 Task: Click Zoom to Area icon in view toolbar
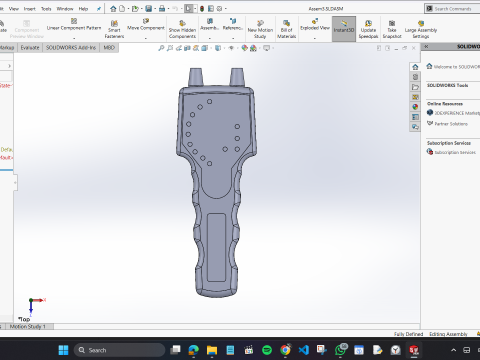pyautogui.click(x=170, y=48)
